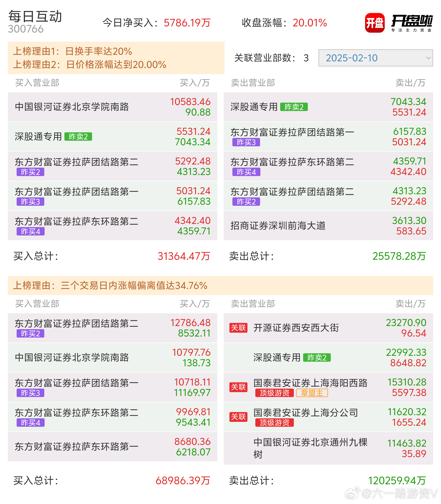Click 昨卖2 tag on first-table buyer 深股通专用

(x=78, y=137)
